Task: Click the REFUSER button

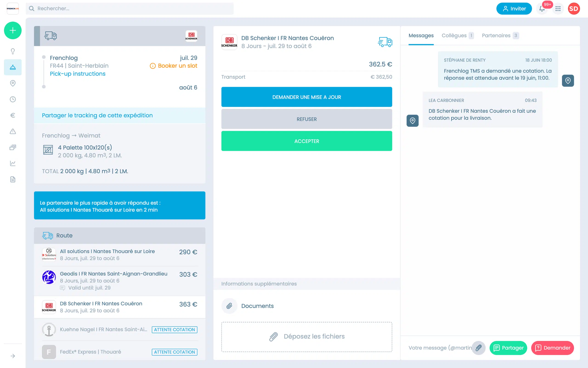Action: [x=307, y=119]
